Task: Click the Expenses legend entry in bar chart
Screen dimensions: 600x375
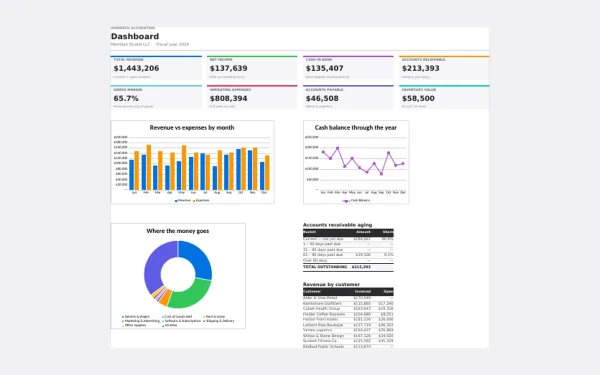Action: 201,200
